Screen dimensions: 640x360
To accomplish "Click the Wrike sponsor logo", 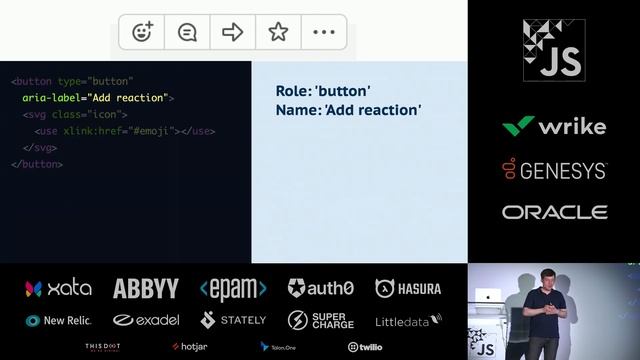I will click(x=554, y=126).
